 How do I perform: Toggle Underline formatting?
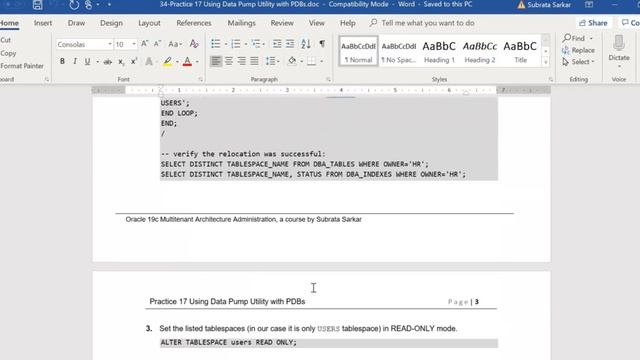pyautogui.click(x=87, y=62)
